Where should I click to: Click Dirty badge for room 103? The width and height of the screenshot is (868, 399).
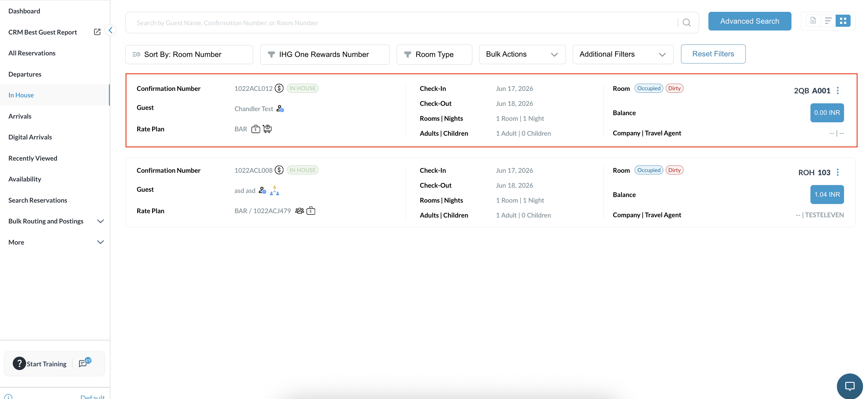coord(674,170)
